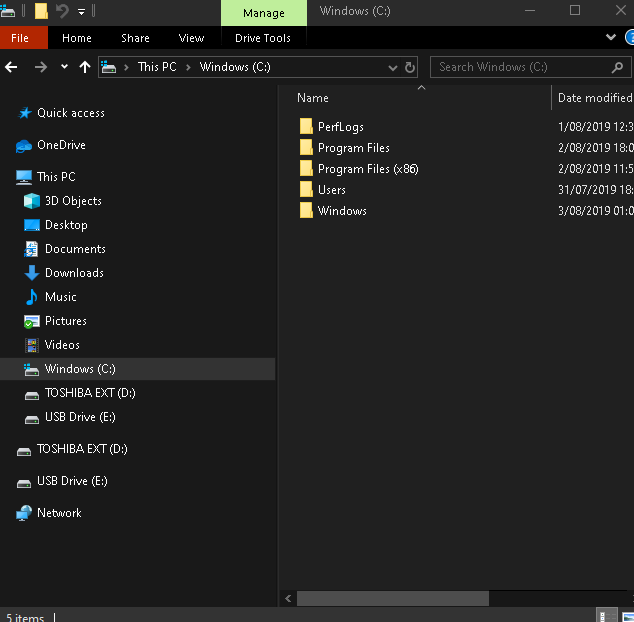Select the Windows folder icon
634x622 pixels.
point(306,210)
